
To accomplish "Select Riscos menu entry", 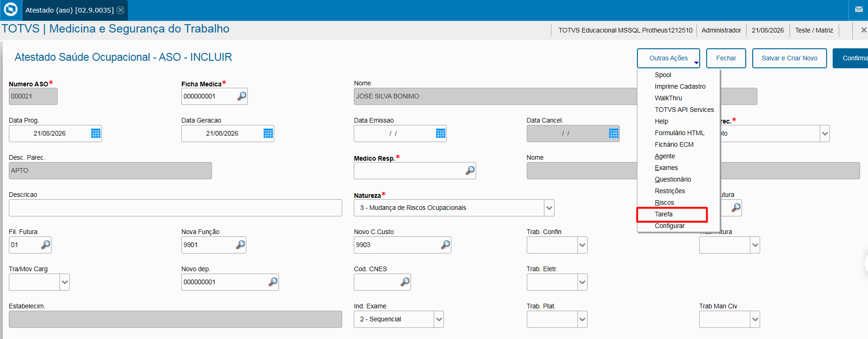I will [x=664, y=202].
